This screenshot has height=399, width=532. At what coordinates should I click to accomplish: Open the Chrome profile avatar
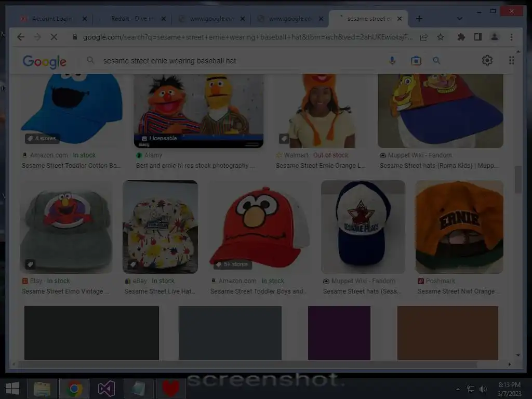tap(495, 37)
